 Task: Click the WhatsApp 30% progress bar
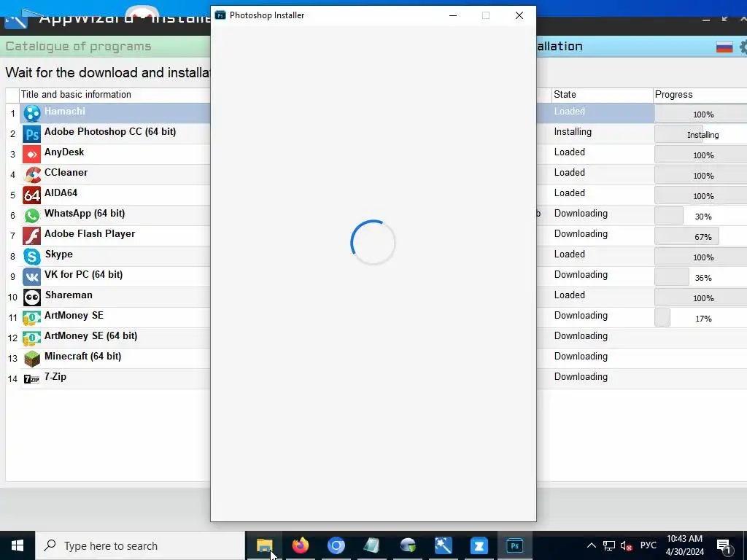pos(701,216)
